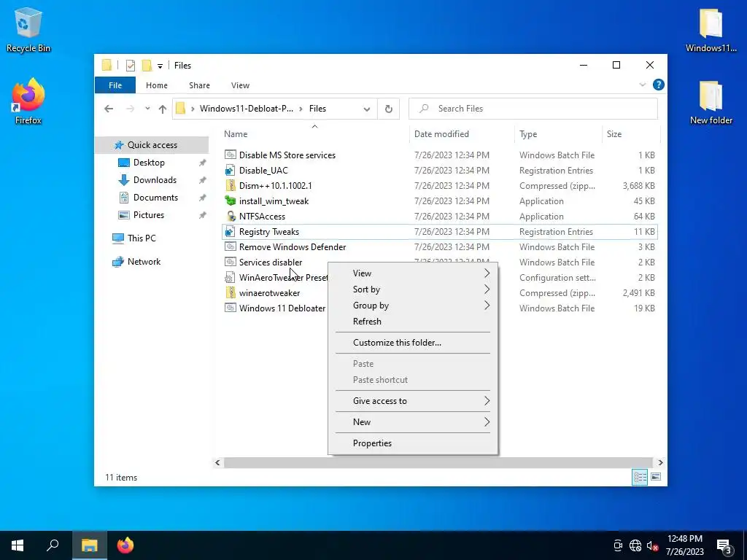Click inside the Search Files box
Viewport: 747px width, 560px height.
click(533, 109)
